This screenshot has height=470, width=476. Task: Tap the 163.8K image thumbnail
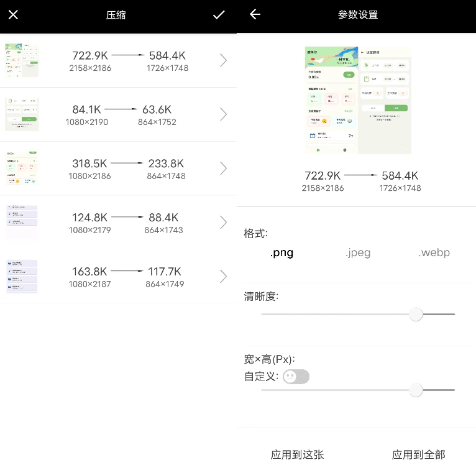coord(22,276)
